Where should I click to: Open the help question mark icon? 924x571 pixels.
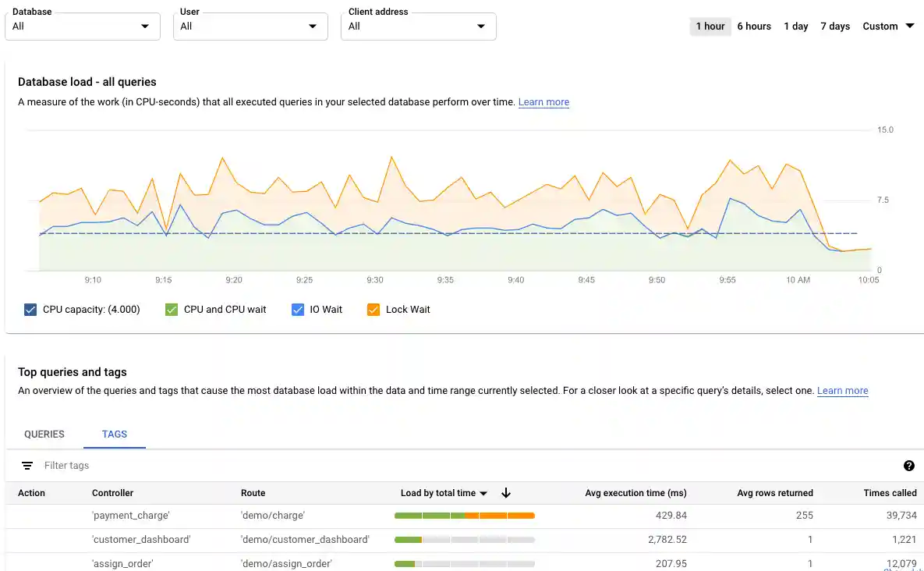[x=909, y=466]
